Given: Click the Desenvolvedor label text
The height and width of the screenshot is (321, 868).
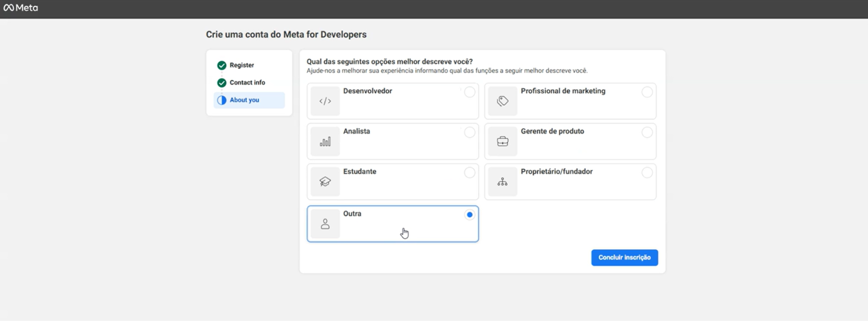Looking at the screenshot, I should (x=368, y=91).
